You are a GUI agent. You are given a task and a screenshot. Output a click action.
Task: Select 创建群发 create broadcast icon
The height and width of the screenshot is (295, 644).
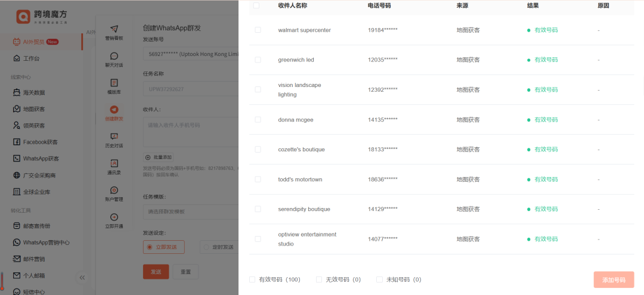(x=114, y=114)
